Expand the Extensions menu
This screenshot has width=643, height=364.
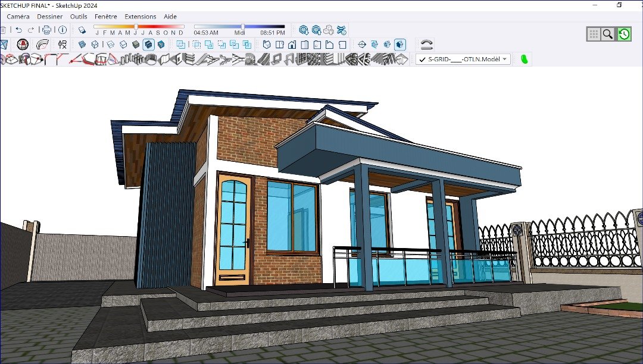(141, 17)
